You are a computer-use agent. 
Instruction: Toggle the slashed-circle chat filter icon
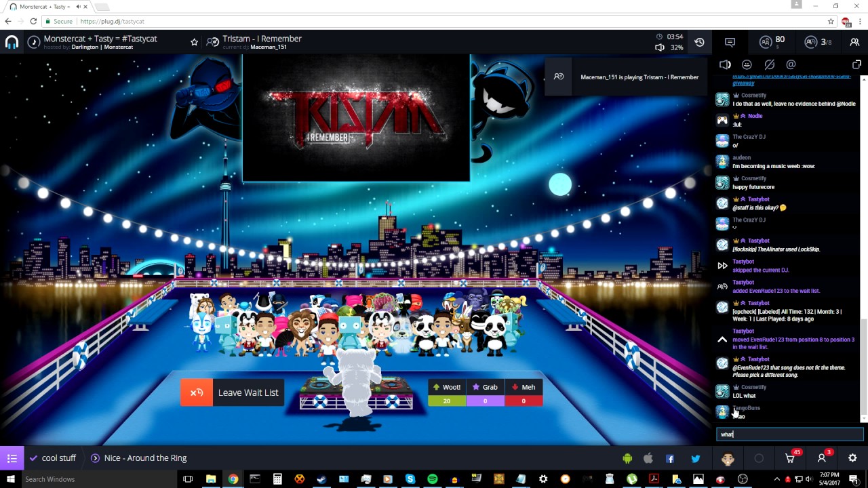769,64
